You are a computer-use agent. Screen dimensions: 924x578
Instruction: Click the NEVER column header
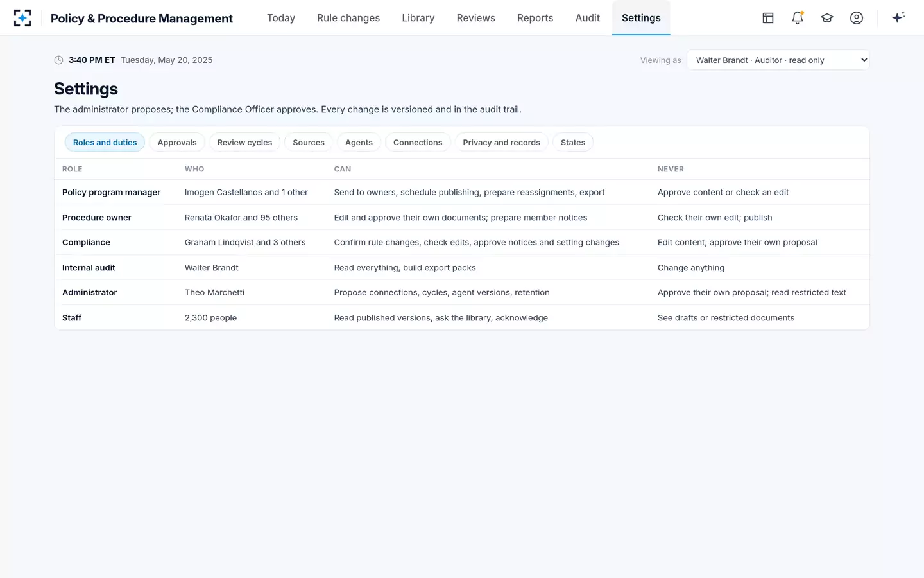[671, 169]
